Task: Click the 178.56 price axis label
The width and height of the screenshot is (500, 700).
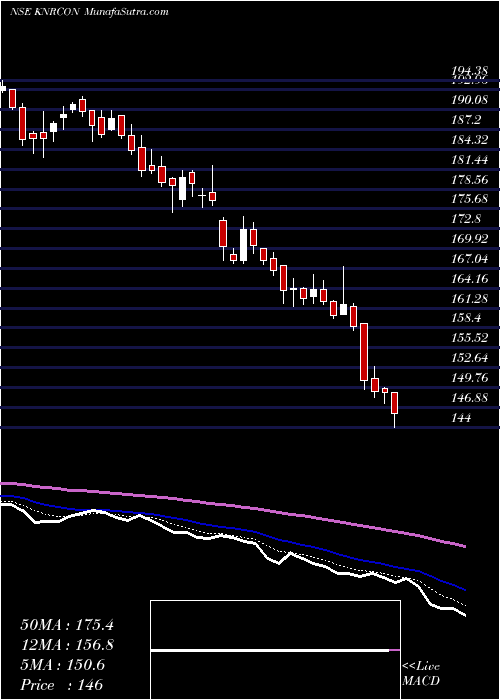Action: [x=469, y=179]
